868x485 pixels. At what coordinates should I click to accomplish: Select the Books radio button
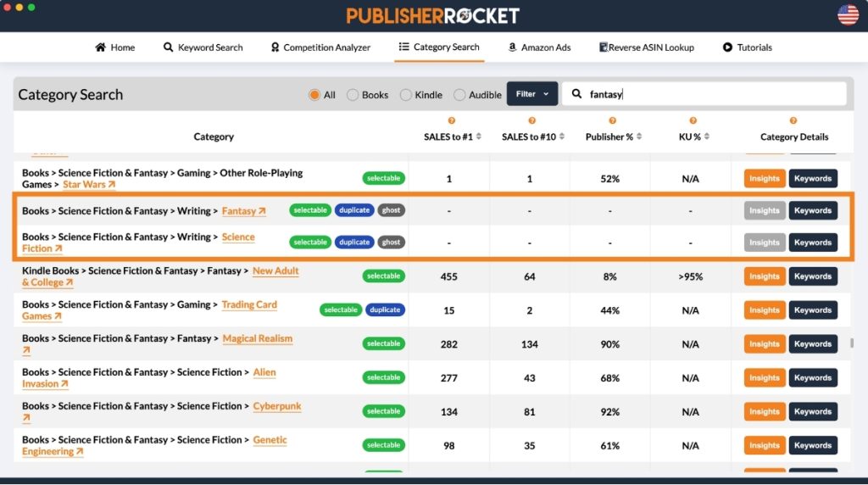click(x=353, y=95)
